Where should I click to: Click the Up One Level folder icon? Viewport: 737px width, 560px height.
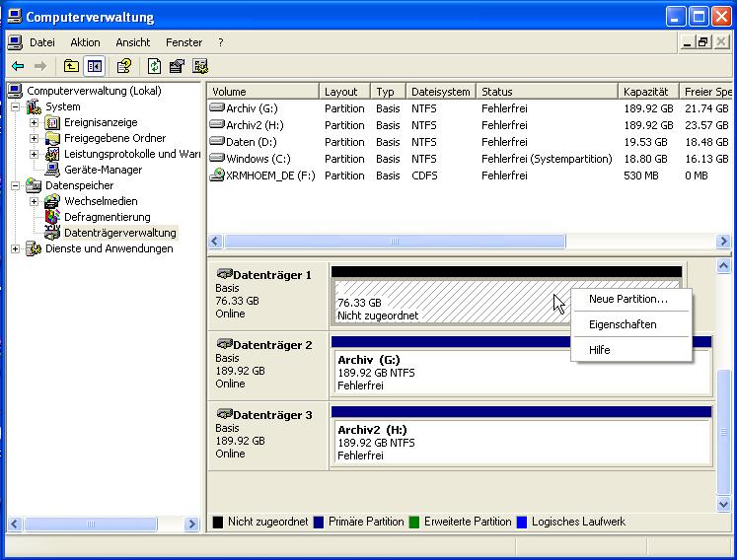(71, 66)
